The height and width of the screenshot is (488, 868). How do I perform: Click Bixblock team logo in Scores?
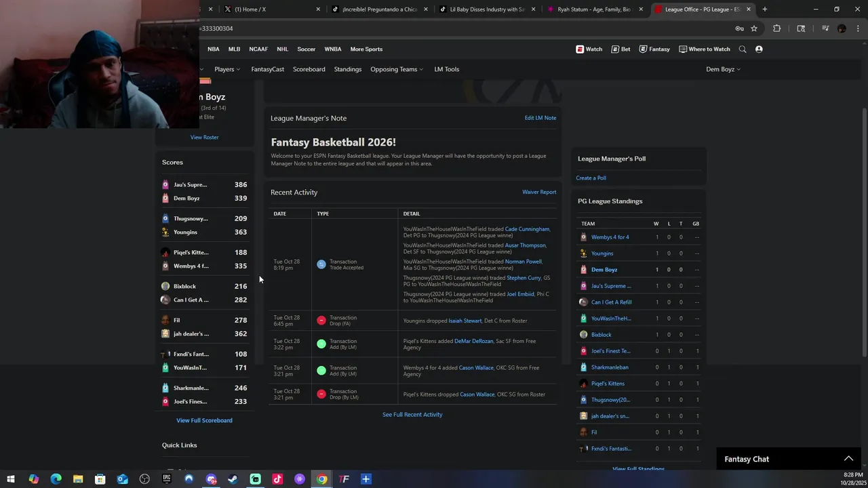pyautogui.click(x=165, y=286)
